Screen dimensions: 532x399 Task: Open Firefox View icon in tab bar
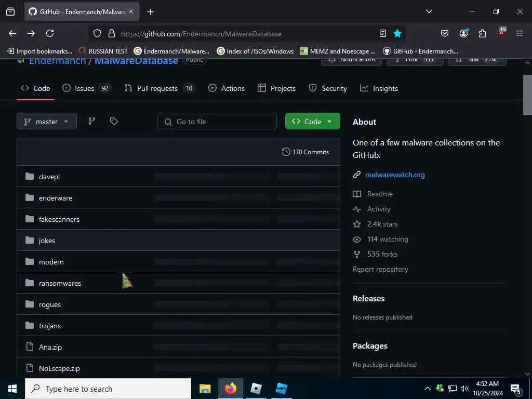tap(10, 11)
